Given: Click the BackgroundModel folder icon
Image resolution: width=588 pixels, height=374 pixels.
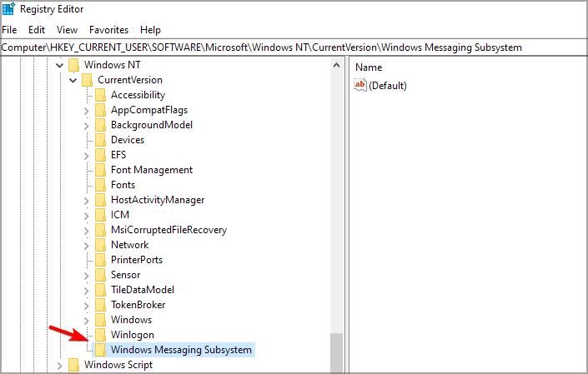Looking at the screenshot, I should pos(100,125).
